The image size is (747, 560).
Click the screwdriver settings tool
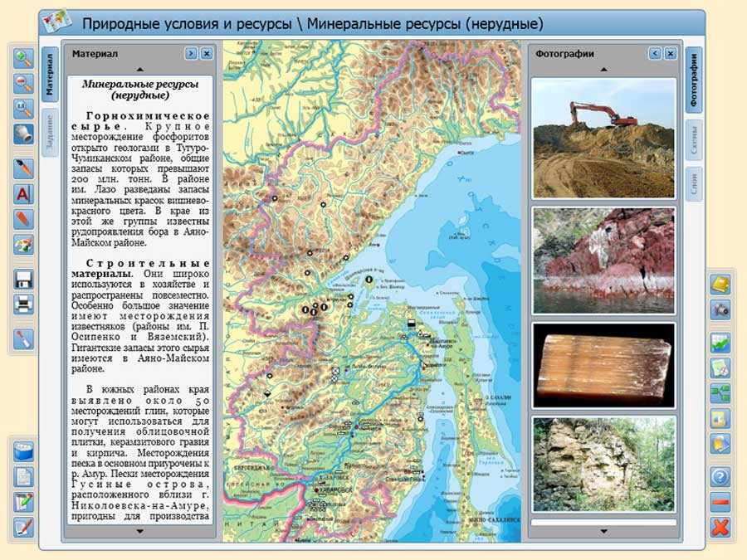pos(23,338)
